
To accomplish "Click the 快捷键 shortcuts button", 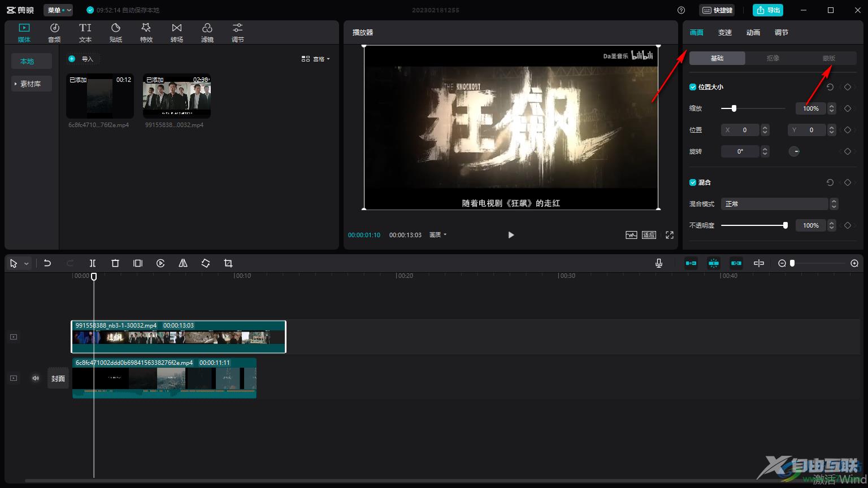I will click(x=717, y=10).
